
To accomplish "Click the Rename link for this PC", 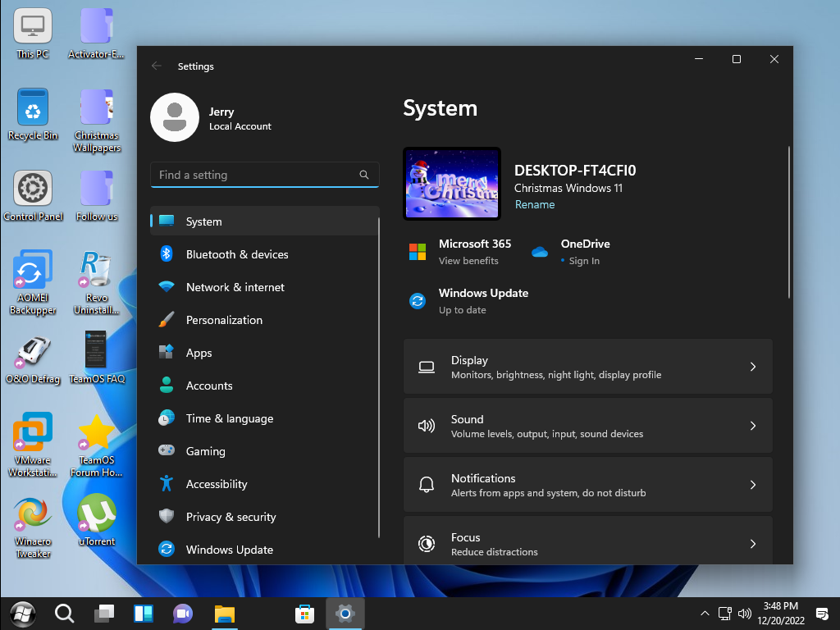I will click(535, 205).
